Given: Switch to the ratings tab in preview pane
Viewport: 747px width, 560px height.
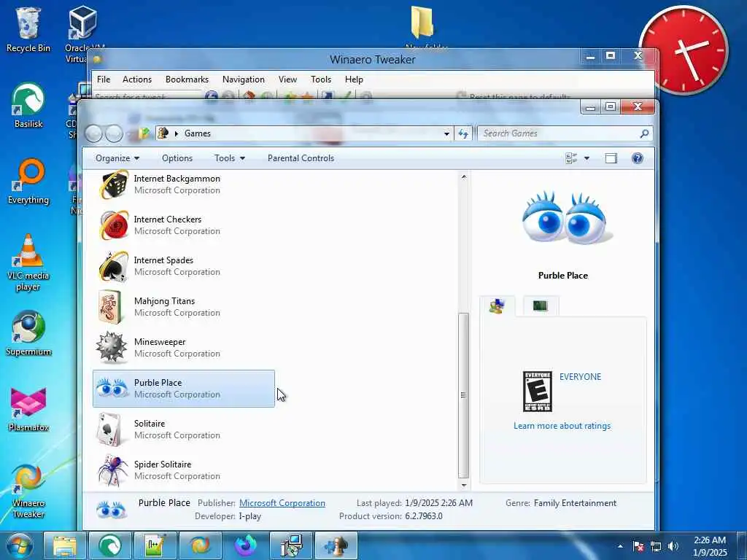Looking at the screenshot, I should click(x=498, y=306).
